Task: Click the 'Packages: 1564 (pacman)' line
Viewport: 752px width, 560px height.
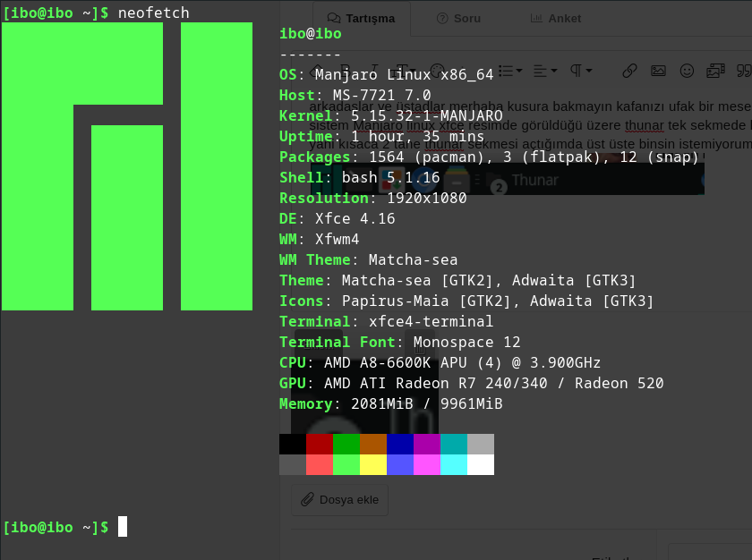Action: (x=489, y=157)
